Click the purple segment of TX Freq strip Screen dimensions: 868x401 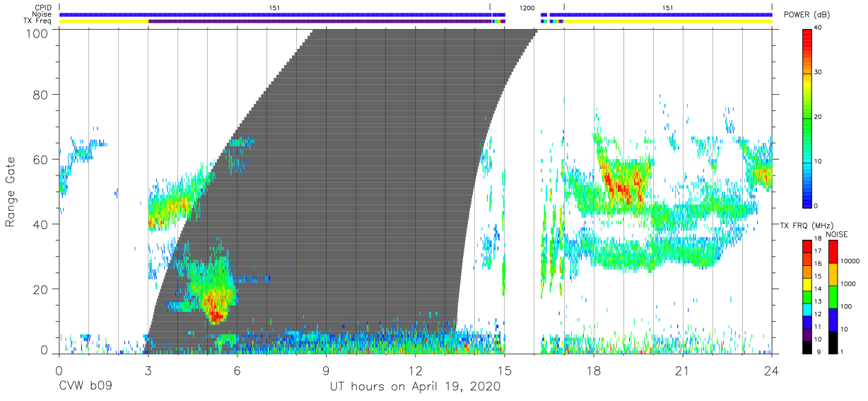(319, 21)
